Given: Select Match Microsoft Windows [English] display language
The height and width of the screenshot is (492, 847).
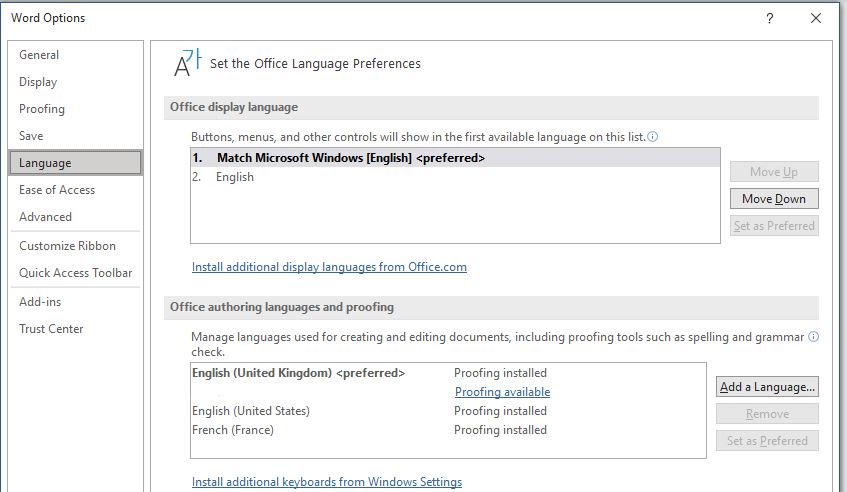Looking at the screenshot, I should 455,158.
